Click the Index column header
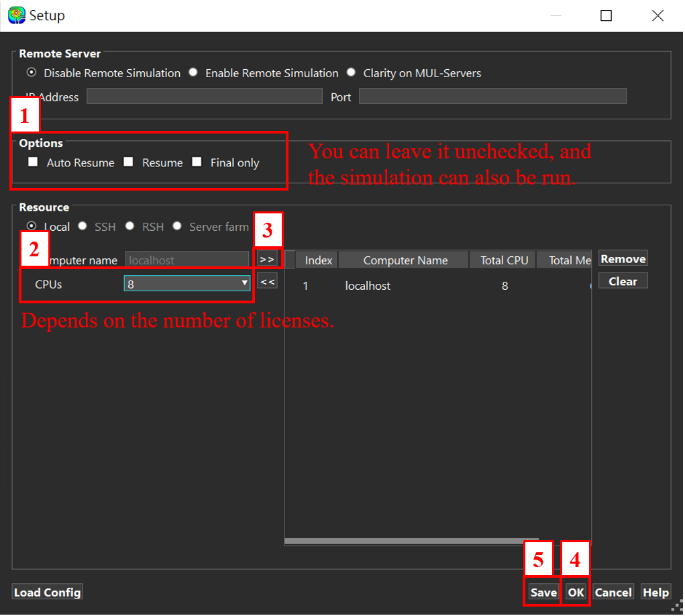The height and width of the screenshot is (616, 685). pyautogui.click(x=317, y=260)
